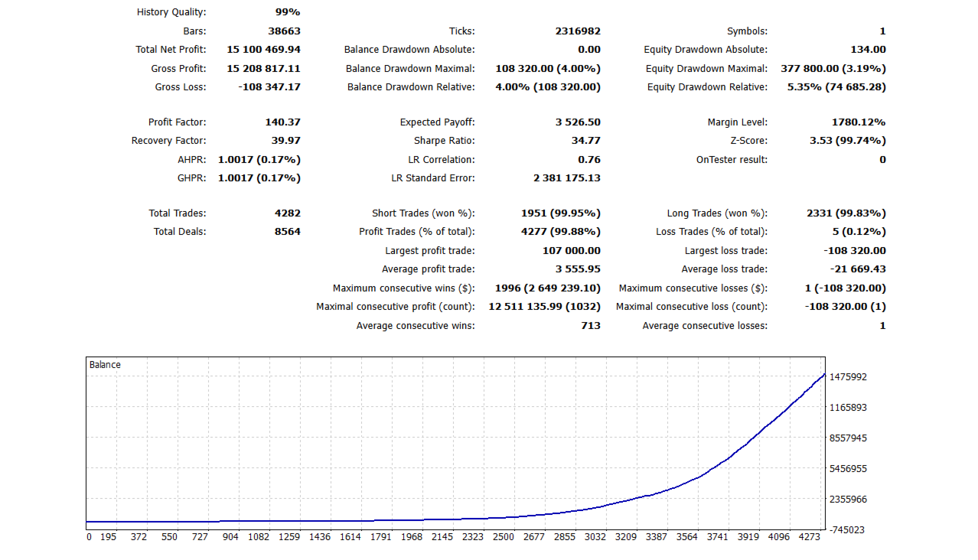Screen dimensions: 978x560
Task: Click the Bars value 38663
Action: tap(284, 31)
